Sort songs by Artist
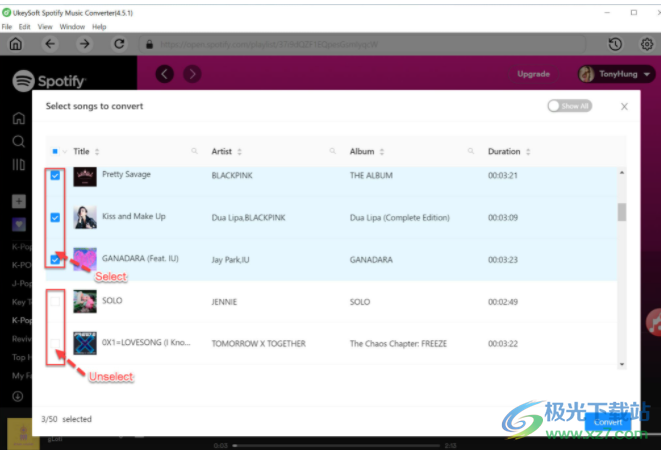The height and width of the screenshot is (450, 661). [239, 151]
